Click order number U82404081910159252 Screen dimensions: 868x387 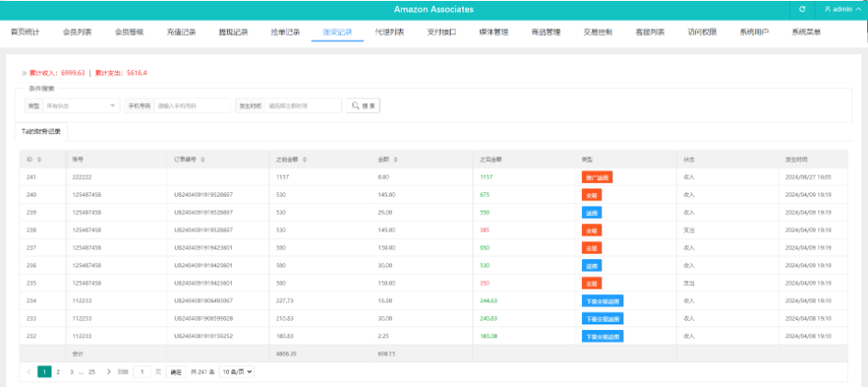pyautogui.click(x=203, y=336)
